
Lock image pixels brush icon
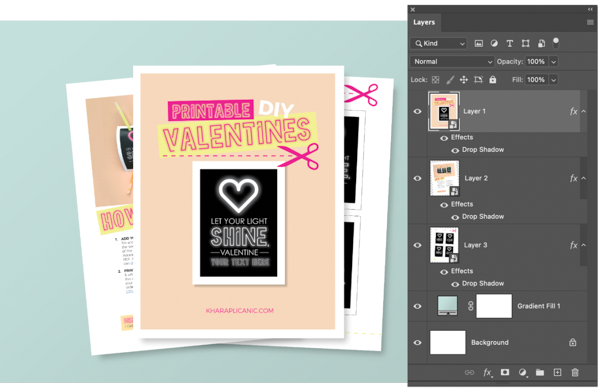(450, 80)
